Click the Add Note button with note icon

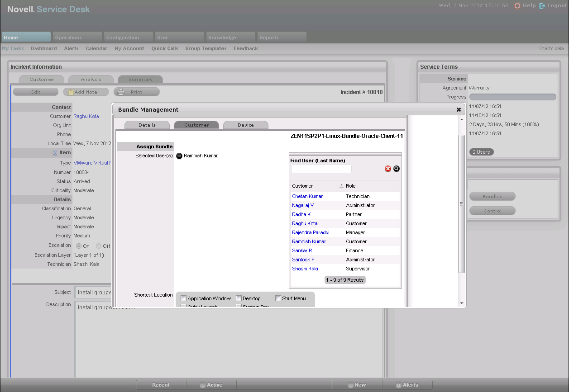click(x=86, y=92)
